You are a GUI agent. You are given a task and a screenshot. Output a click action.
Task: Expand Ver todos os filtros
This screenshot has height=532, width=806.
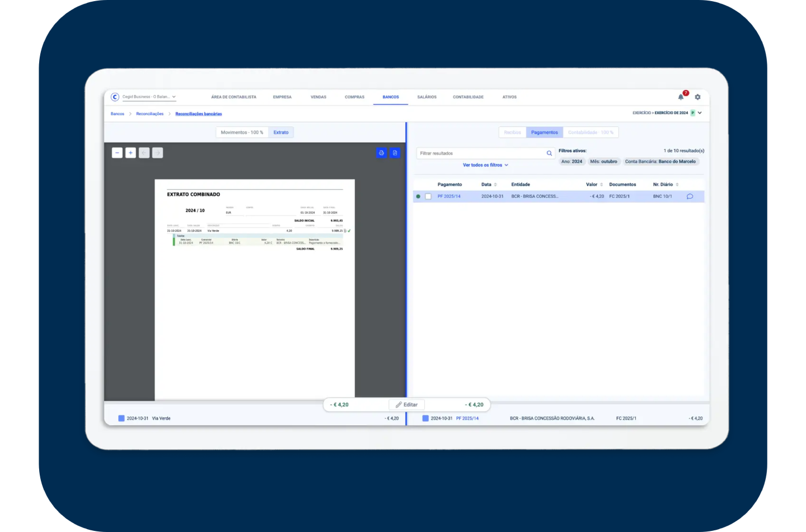point(485,165)
